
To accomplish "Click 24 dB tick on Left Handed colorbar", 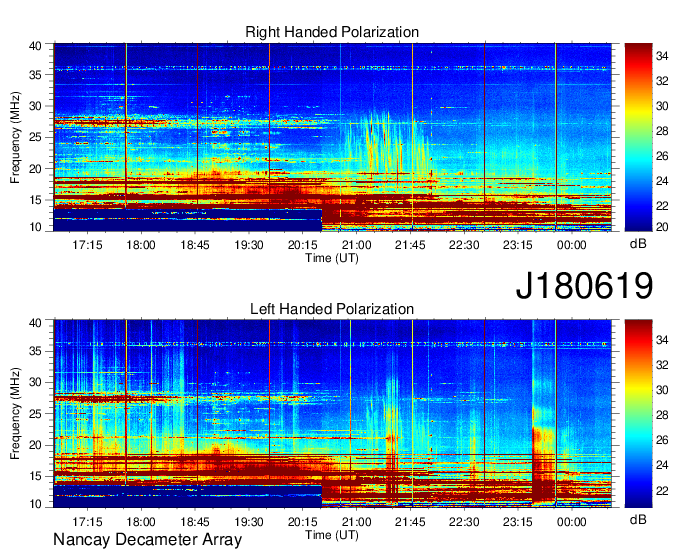I will pyautogui.click(x=662, y=465).
